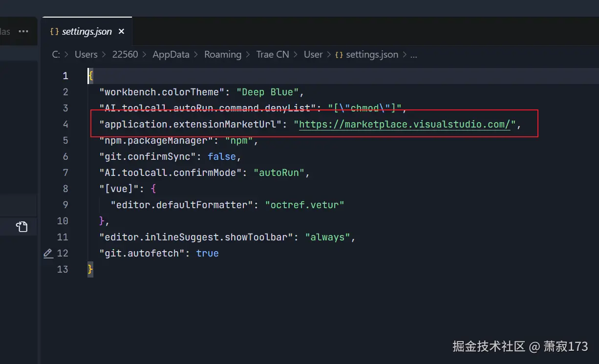Close the settings.json tab
Viewport: 599px width, 364px height.
pyautogui.click(x=122, y=32)
